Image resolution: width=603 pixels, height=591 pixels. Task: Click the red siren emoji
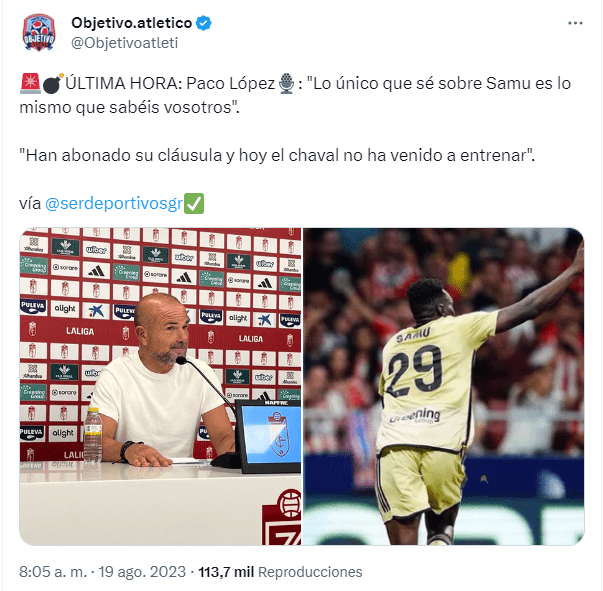(x=30, y=83)
